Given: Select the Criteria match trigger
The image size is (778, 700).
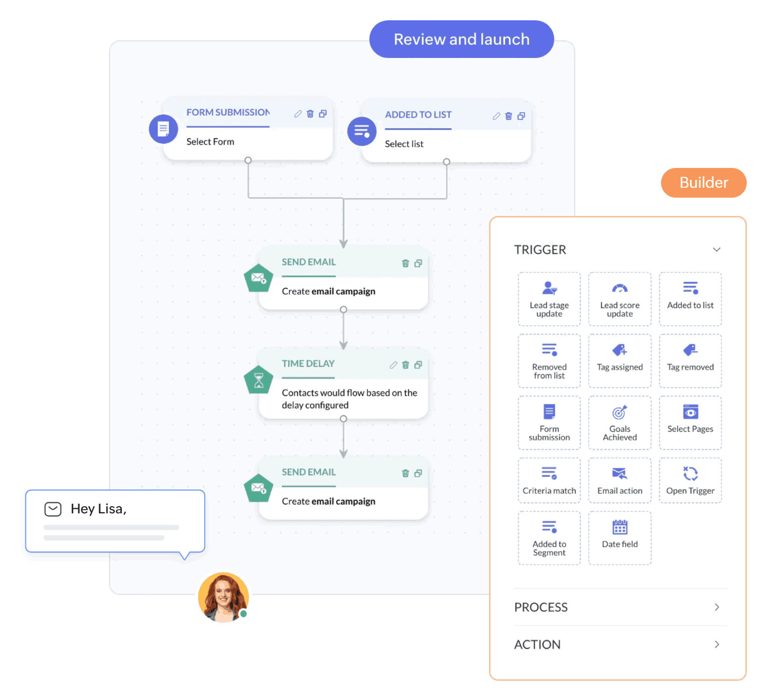Looking at the screenshot, I should [x=549, y=481].
